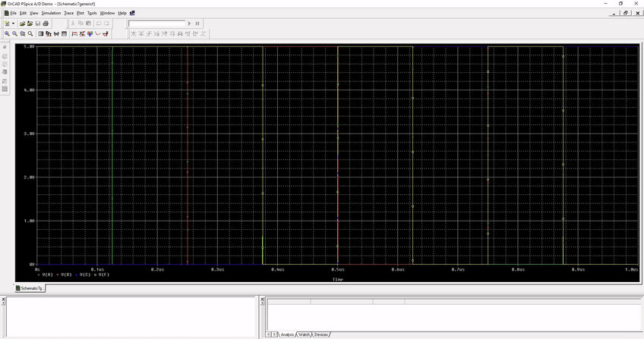
Task: Click the Save disk icon
Action: (x=38, y=24)
